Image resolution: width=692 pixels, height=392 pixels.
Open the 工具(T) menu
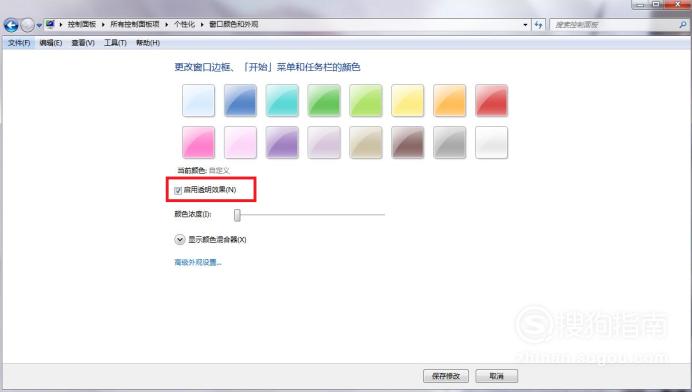(x=115, y=43)
